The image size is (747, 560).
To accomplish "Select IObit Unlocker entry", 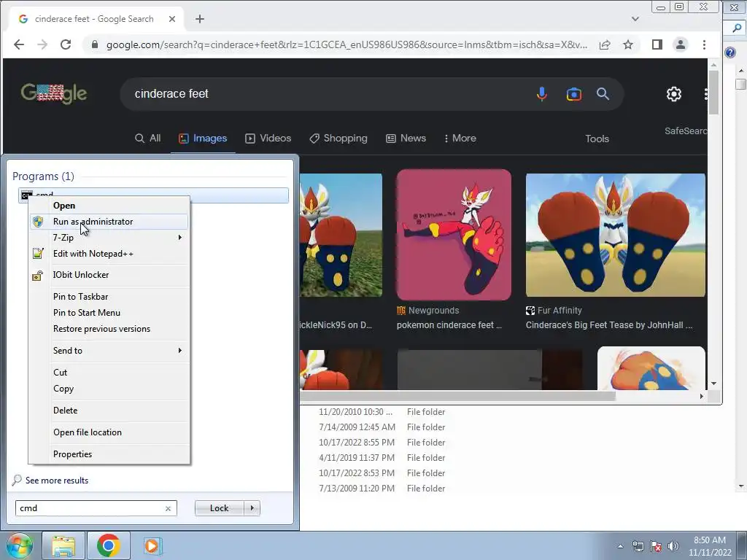I will click(109, 275).
